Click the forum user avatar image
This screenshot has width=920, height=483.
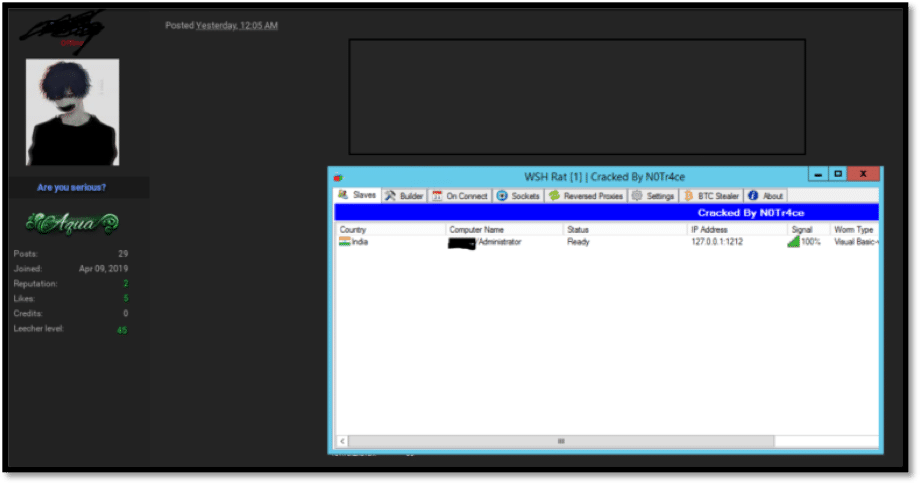coord(72,112)
